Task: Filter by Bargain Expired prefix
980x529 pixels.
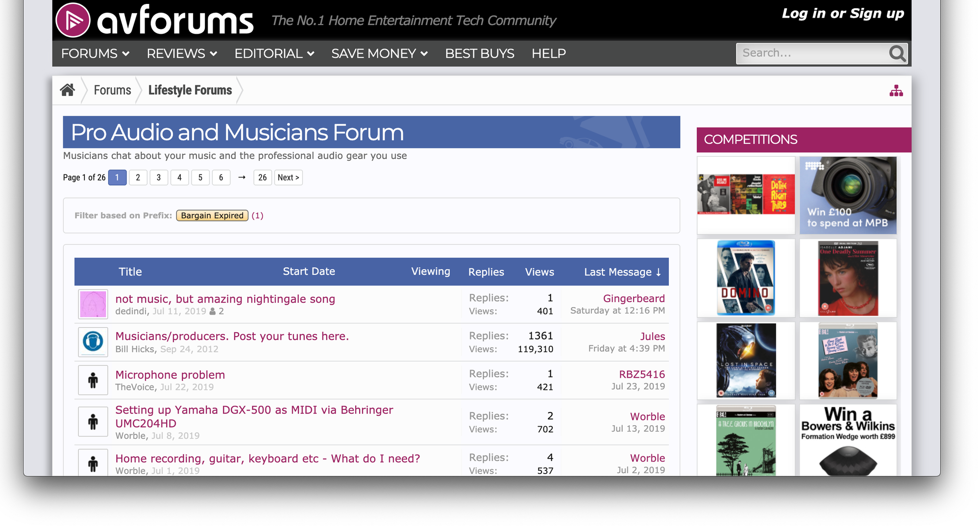Action: click(212, 216)
